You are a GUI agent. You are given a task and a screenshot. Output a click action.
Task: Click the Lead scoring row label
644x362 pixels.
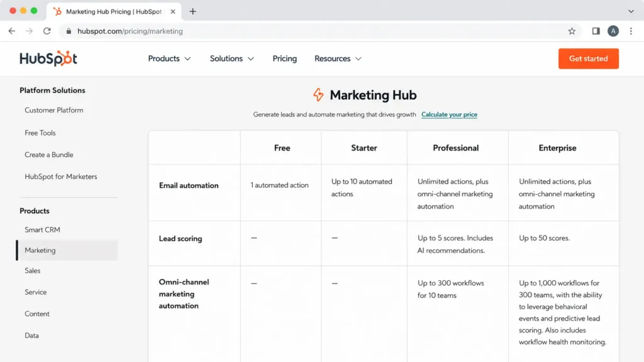pyautogui.click(x=180, y=238)
